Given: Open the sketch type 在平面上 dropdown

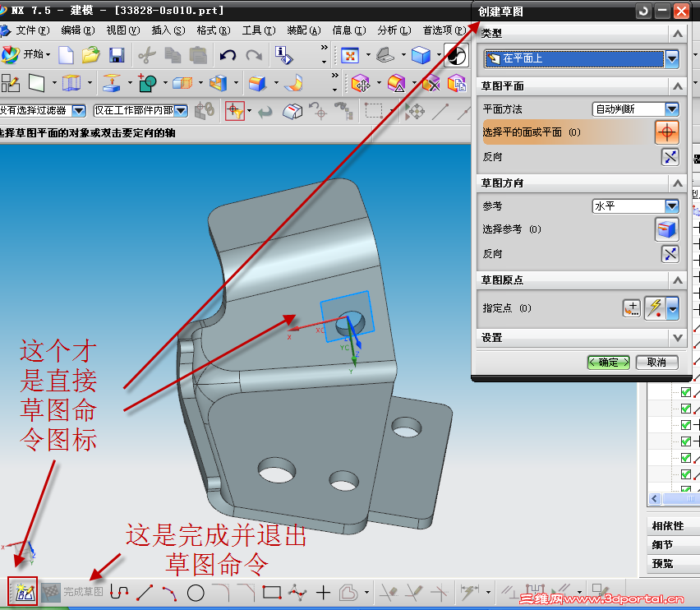Looking at the screenshot, I should tap(672, 58).
